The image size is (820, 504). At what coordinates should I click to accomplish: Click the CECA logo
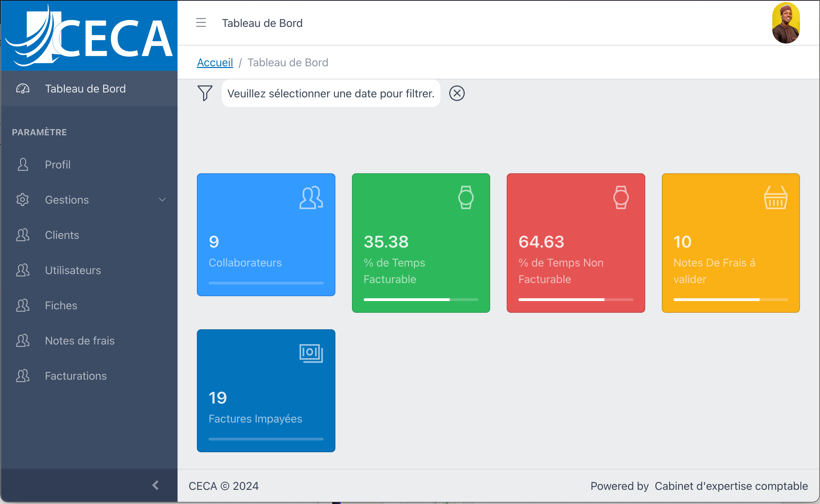tap(89, 36)
